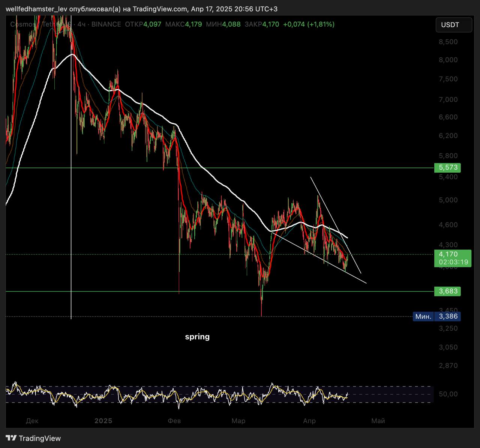
Task: Click the 2,870 price axis value
Action: (x=448, y=365)
